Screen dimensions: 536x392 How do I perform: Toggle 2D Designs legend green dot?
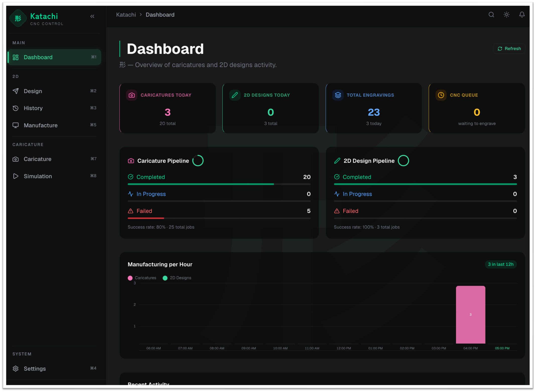pos(165,278)
